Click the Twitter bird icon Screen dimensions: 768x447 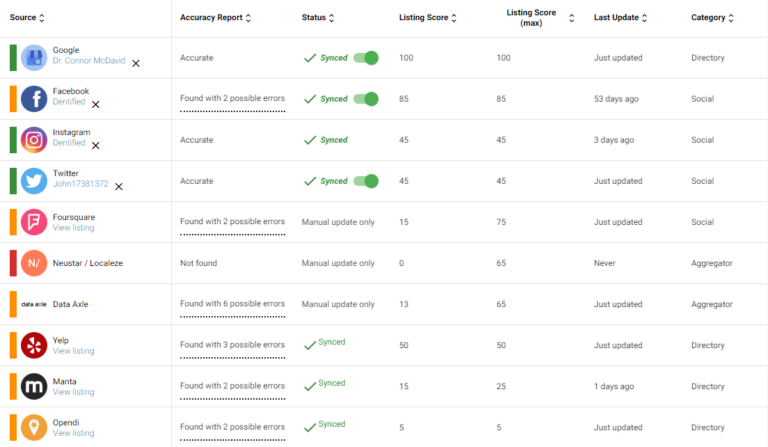[34, 181]
